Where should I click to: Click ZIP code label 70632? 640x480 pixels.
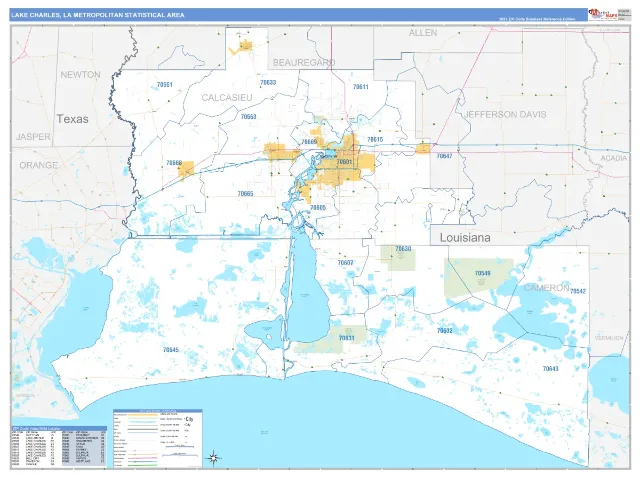point(444,331)
